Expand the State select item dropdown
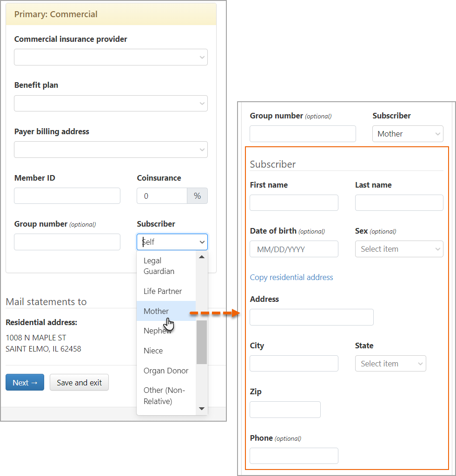Screen dimensions: 456x476 tap(390, 364)
